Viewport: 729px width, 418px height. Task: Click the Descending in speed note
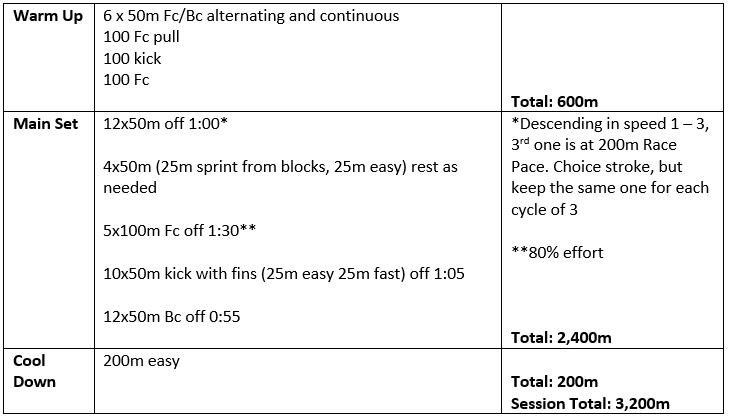[610, 124]
